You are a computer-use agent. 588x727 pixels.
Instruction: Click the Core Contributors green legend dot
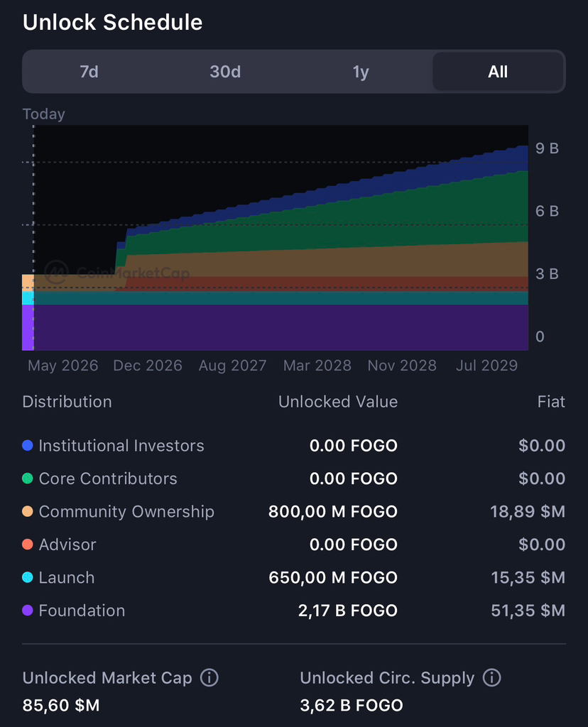(28, 479)
